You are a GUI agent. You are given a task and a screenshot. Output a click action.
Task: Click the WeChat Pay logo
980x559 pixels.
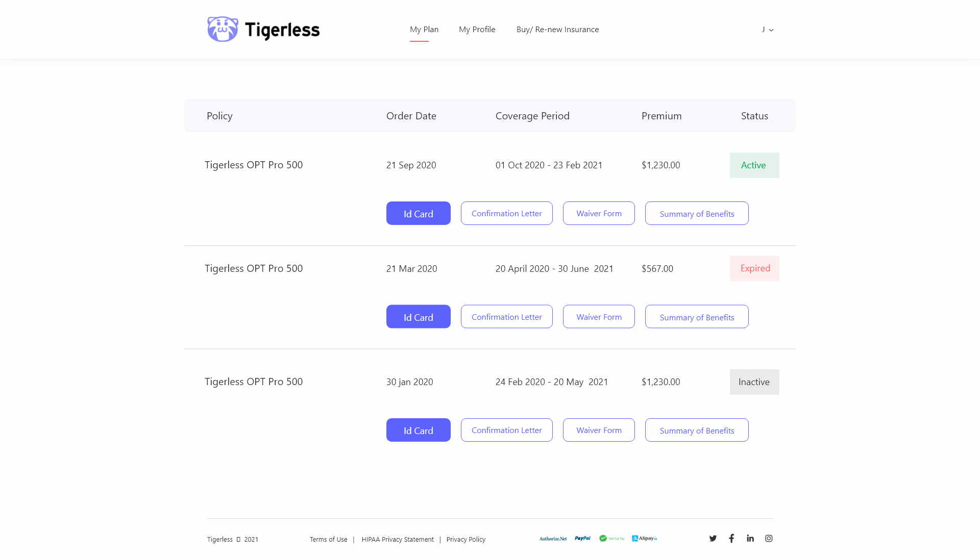coord(611,539)
